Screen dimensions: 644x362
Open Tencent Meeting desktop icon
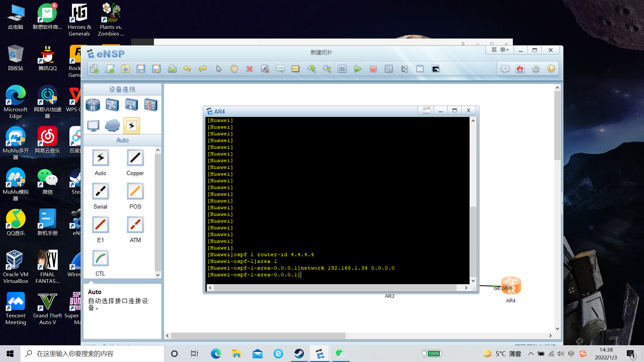(x=15, y=308)
